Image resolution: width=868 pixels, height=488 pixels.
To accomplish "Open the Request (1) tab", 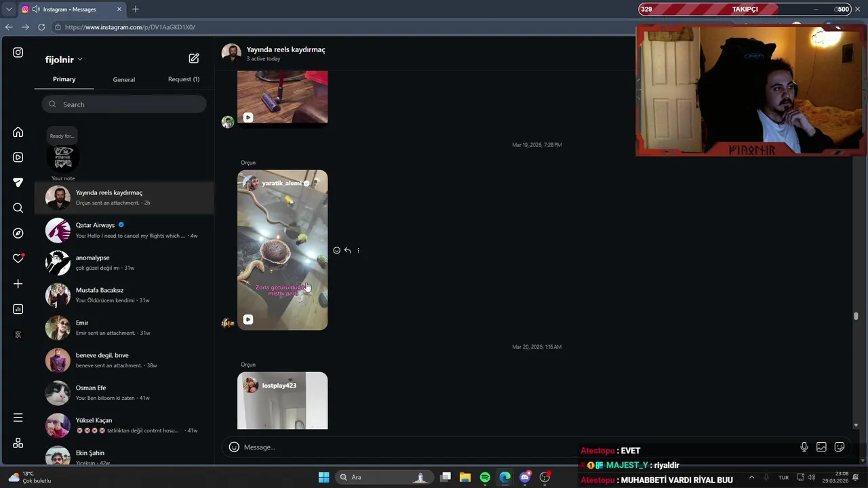I will (184, 79).
